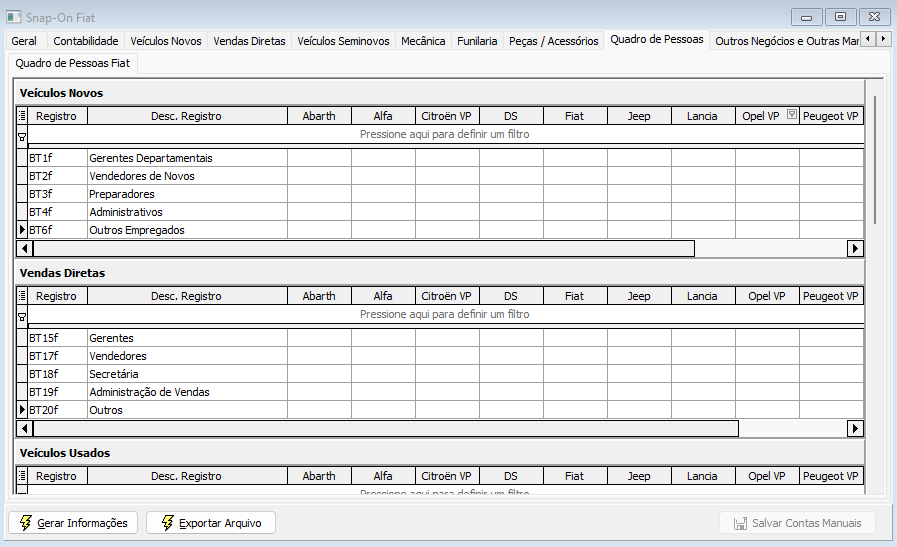Sort by Desc. Registro in Veículos Novos
This screenshot has height=547, width=897.
(x=186, y=116)
